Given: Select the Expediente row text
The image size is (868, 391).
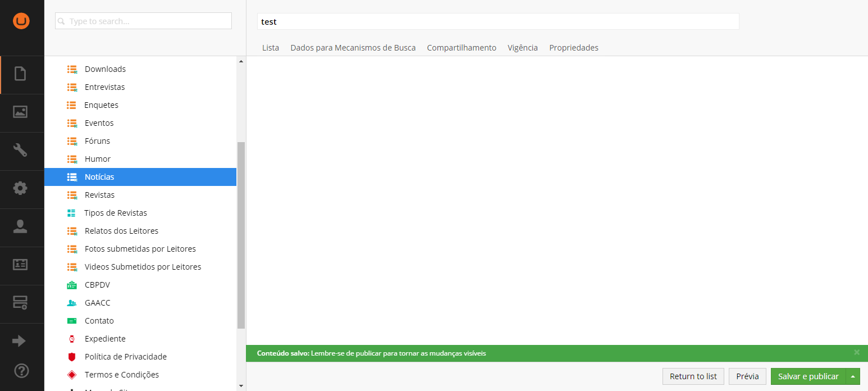Looking at the screenshot, I should click(105, 339).
